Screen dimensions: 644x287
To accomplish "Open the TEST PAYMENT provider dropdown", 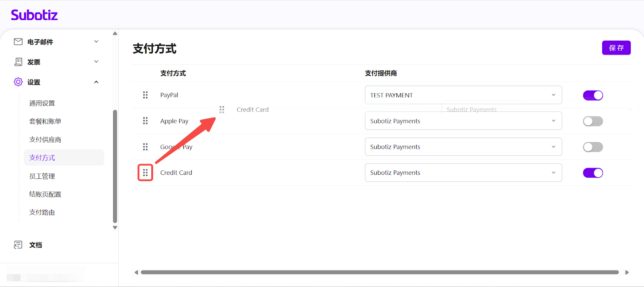I will [463, 95].
